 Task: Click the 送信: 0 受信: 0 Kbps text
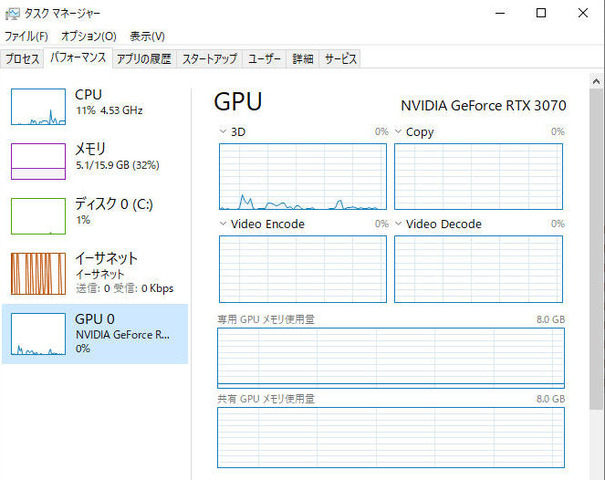(125, 288)
